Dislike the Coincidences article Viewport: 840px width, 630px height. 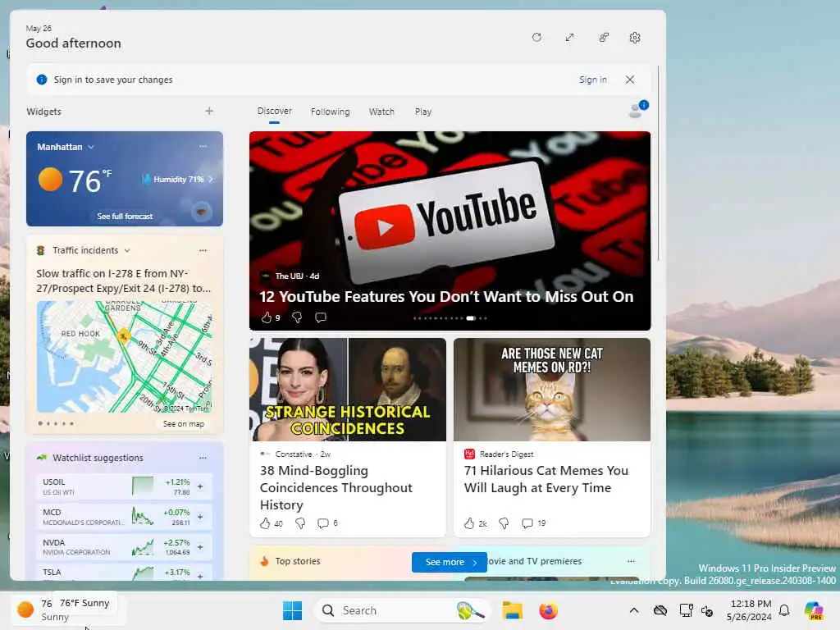click(x=300, y=523)
